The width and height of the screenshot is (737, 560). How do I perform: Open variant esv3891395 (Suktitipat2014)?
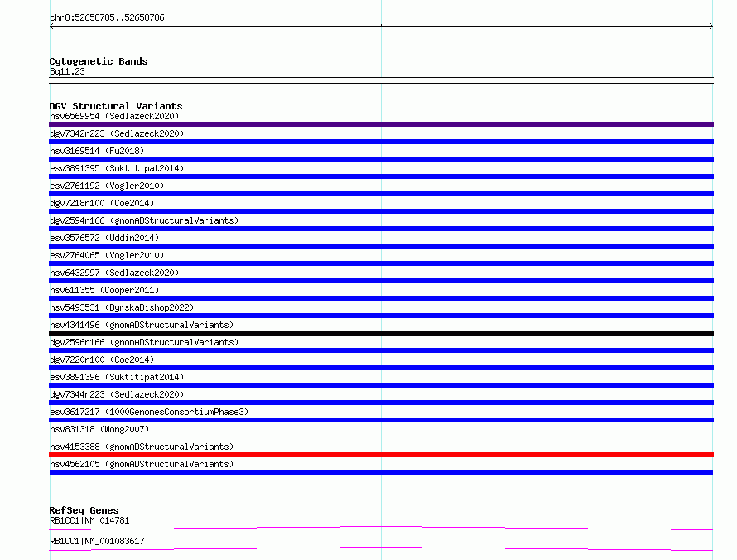coord(117,168)
